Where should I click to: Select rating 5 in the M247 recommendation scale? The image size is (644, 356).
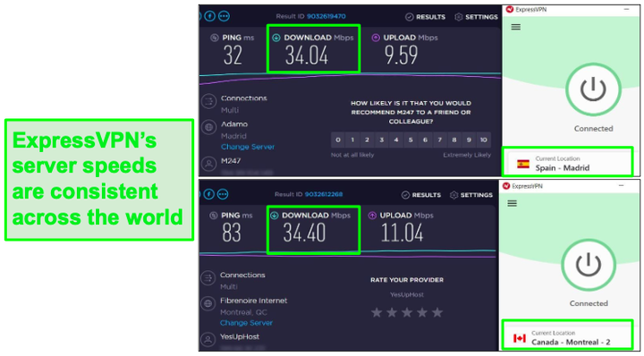pyautogui.click(x=411, y=140)
